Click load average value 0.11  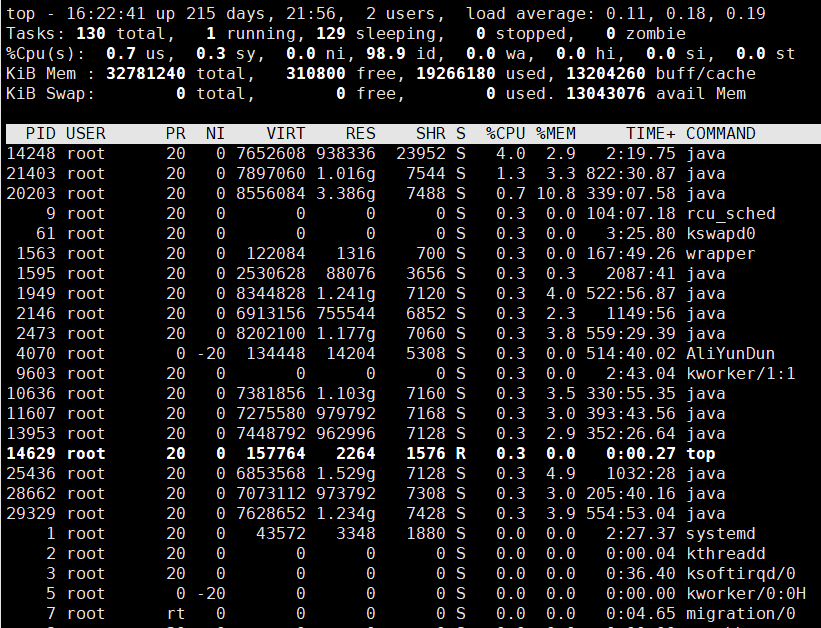[625, 14]
